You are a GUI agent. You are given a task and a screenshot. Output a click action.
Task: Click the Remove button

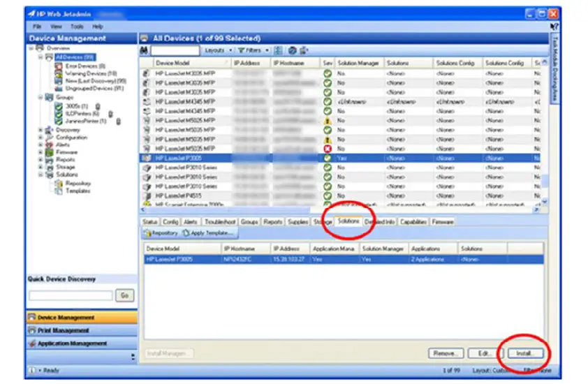446,353
